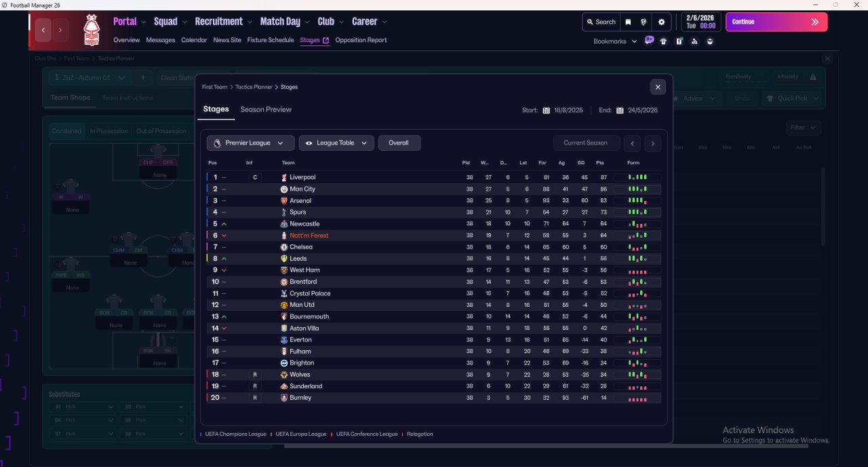Click Liverpool's form indicator bars
868x467 pixels.
pos(637,177)
